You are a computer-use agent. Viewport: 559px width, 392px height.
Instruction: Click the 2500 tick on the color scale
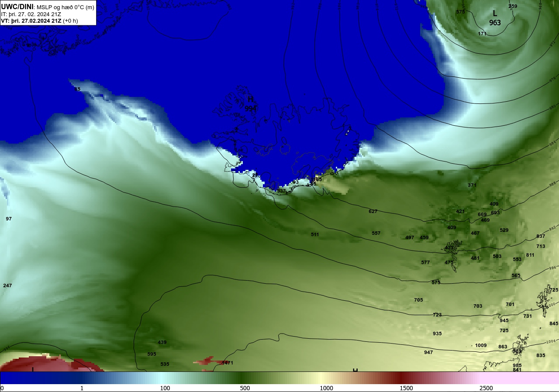[x=486, y=388]
